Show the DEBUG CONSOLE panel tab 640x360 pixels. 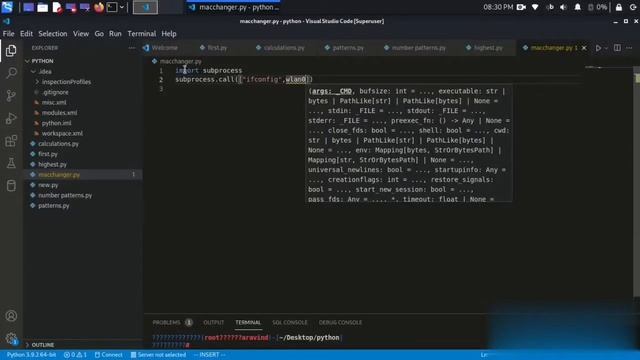340,322
